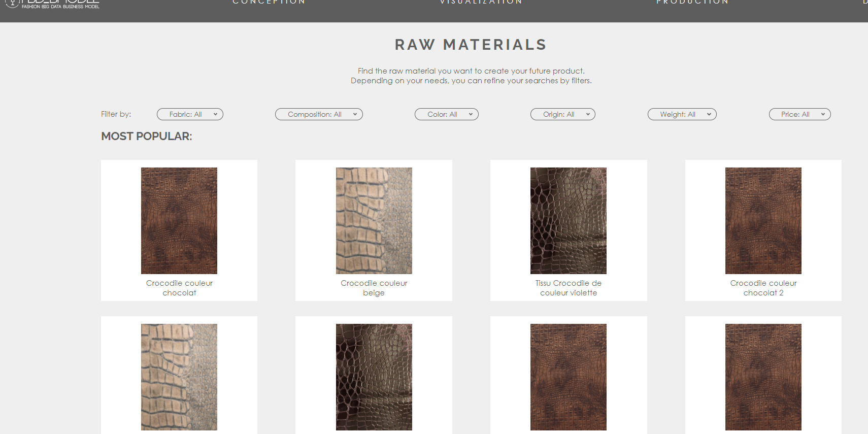Viewport: 868px width, 434px height.
Task: Open the Tissu Crocodile violette image
Action: click(x=569, y=221)
